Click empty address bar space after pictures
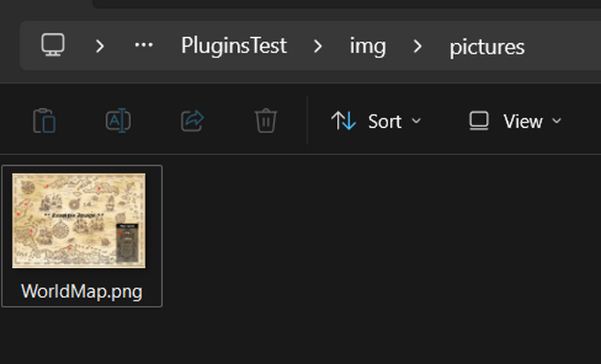 click(x=564, y=45)
